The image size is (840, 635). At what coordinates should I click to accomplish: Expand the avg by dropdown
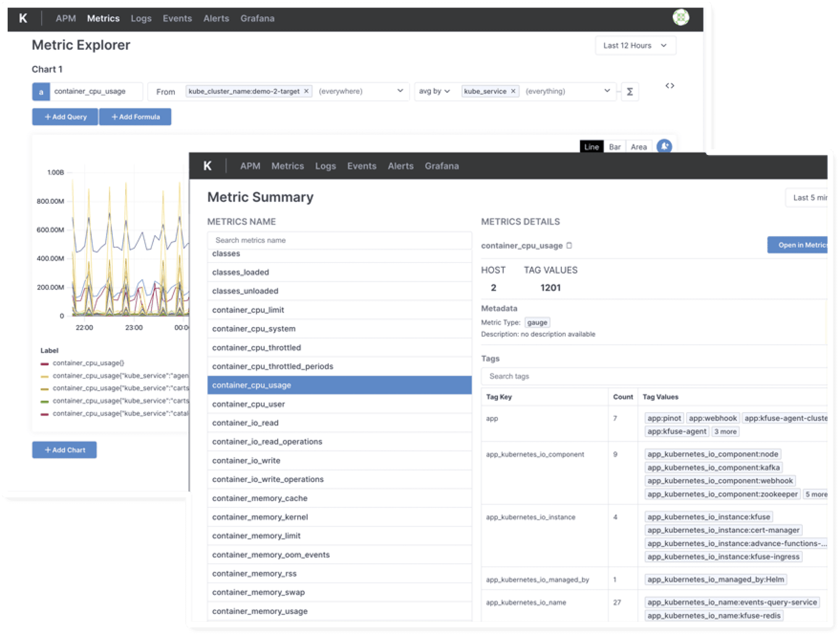[435, 91]
